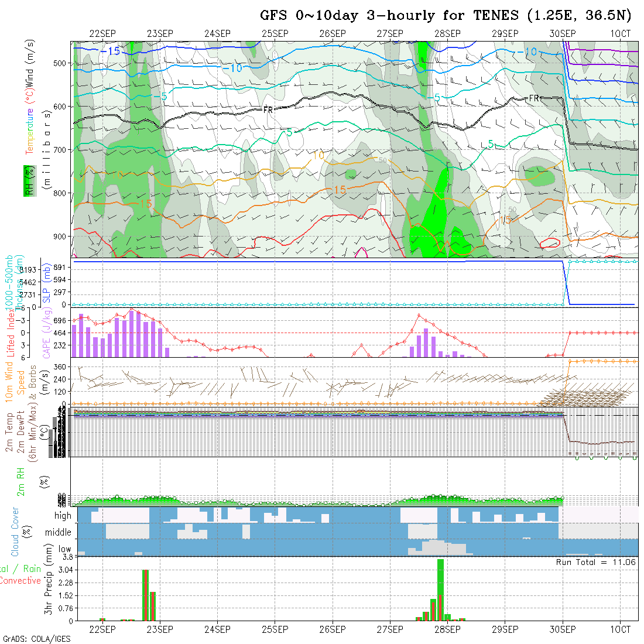Click the FR freezing level label near 25SEP
The image size is (644, 644).
(268, 109)
